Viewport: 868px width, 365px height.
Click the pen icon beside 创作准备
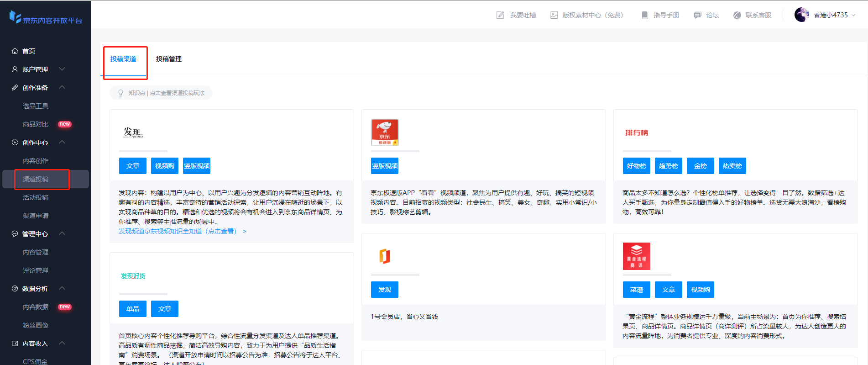coord(15,88)
